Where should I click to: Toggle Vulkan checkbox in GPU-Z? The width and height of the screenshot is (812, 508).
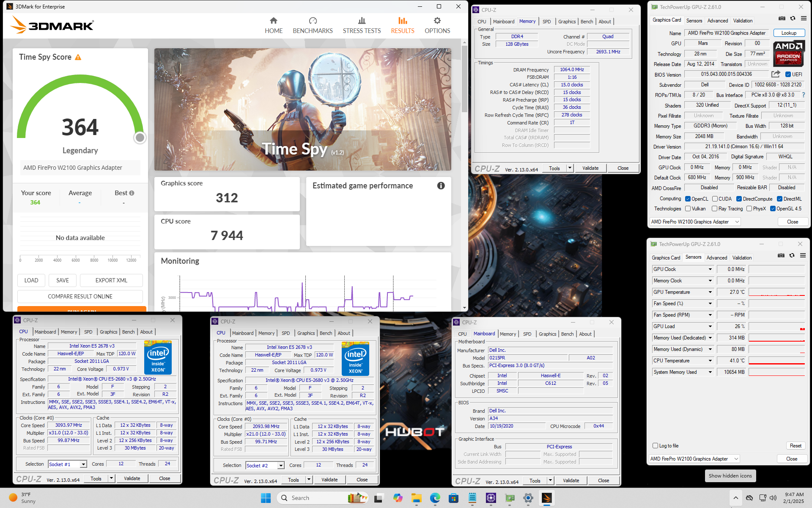click(688, 209)
